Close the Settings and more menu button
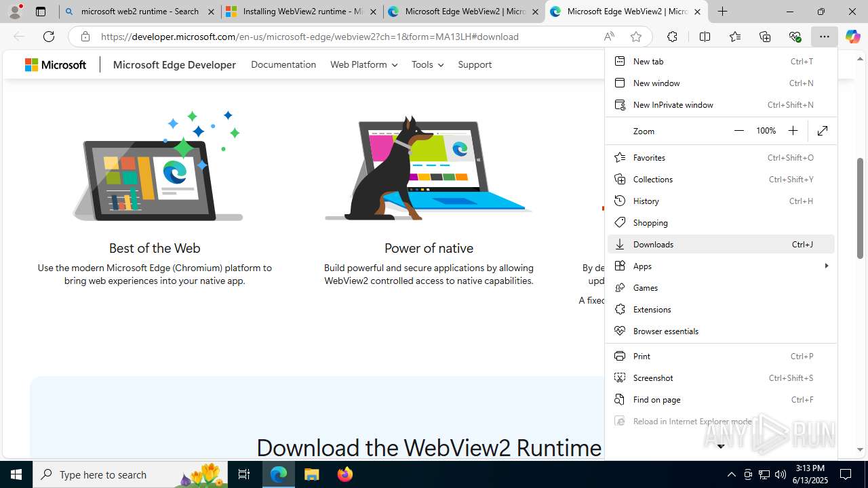The height and width of the screenshot is (488, 868). point(824,37)
